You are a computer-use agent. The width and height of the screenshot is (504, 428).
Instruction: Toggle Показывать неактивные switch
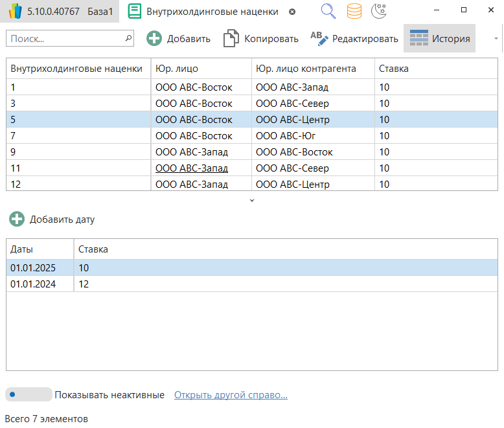(x=29, y=394)
